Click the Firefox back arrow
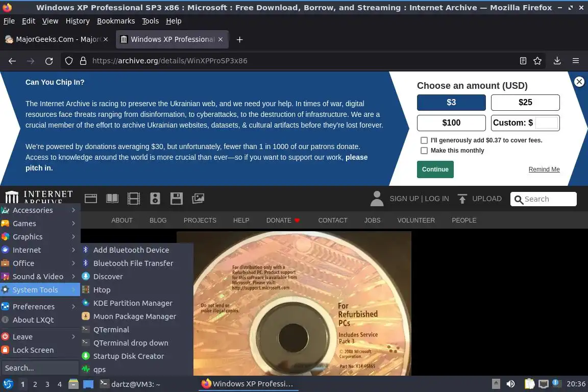The height and width of the screenshot is (392, 588). [12, 61]
